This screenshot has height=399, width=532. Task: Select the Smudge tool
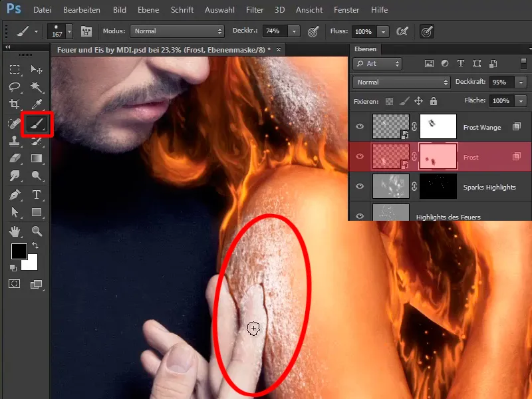pyautogui.click(x=15, y=176)
